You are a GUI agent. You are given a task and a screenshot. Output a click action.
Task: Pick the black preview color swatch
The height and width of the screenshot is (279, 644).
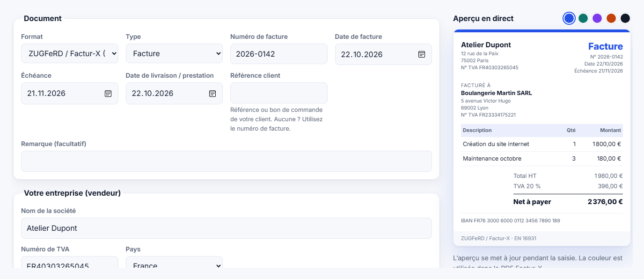[625, 18]
